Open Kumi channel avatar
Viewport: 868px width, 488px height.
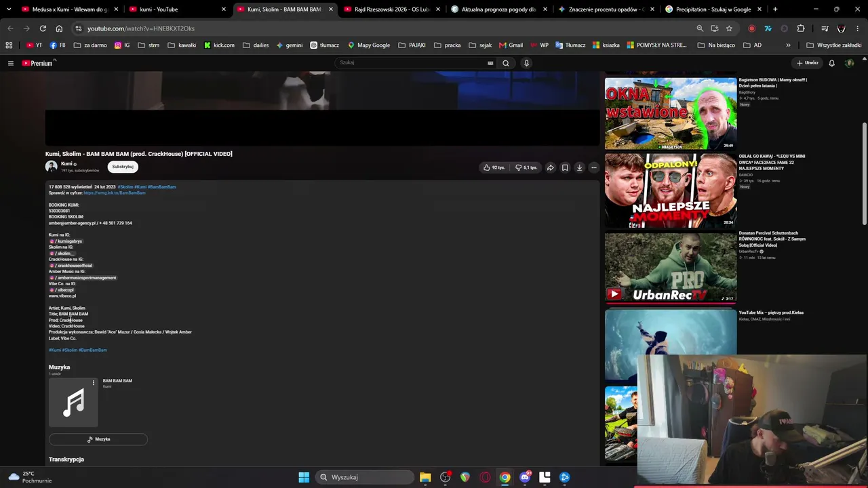(52, 166)
